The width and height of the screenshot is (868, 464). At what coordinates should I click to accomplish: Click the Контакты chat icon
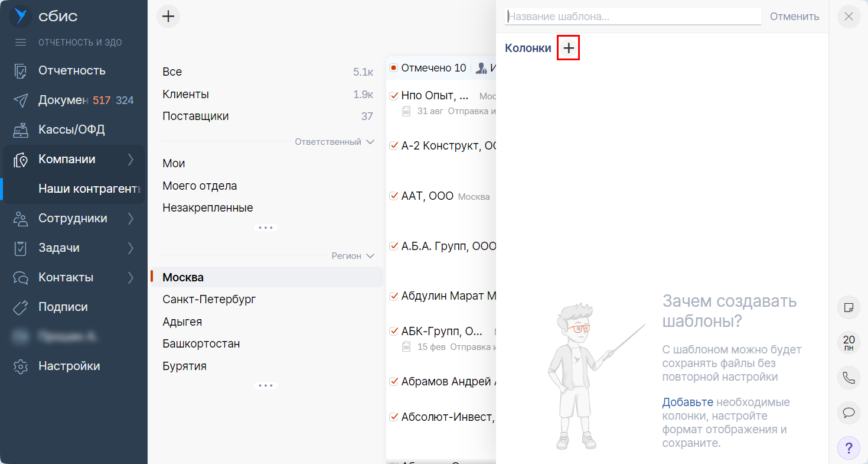pyautogui.click(x=21, y=278)
